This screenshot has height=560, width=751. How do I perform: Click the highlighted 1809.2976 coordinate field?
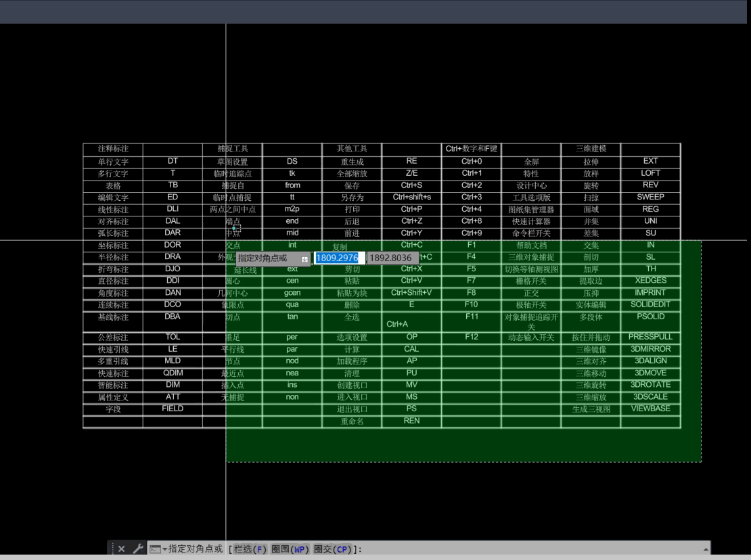click(x=338, y=258)
